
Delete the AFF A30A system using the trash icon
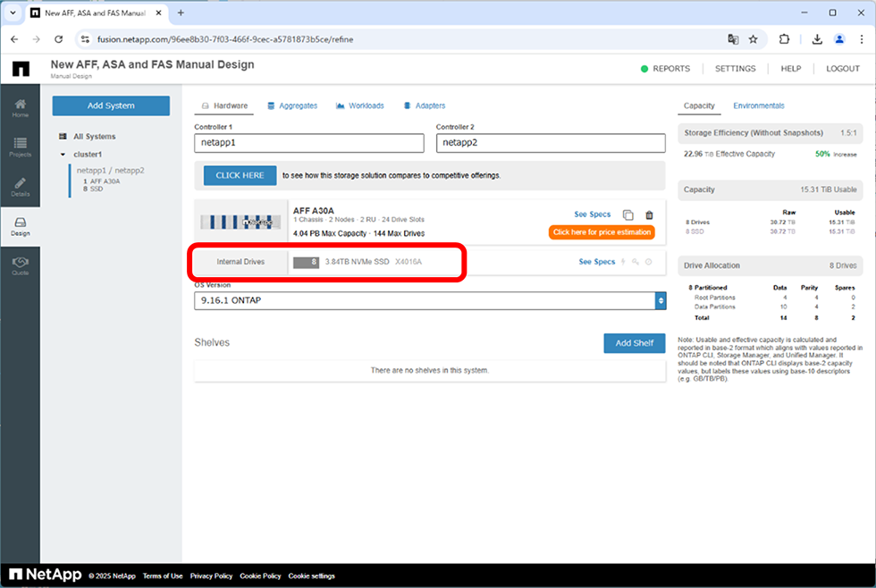pyautogui.click(x=649, y=215)
